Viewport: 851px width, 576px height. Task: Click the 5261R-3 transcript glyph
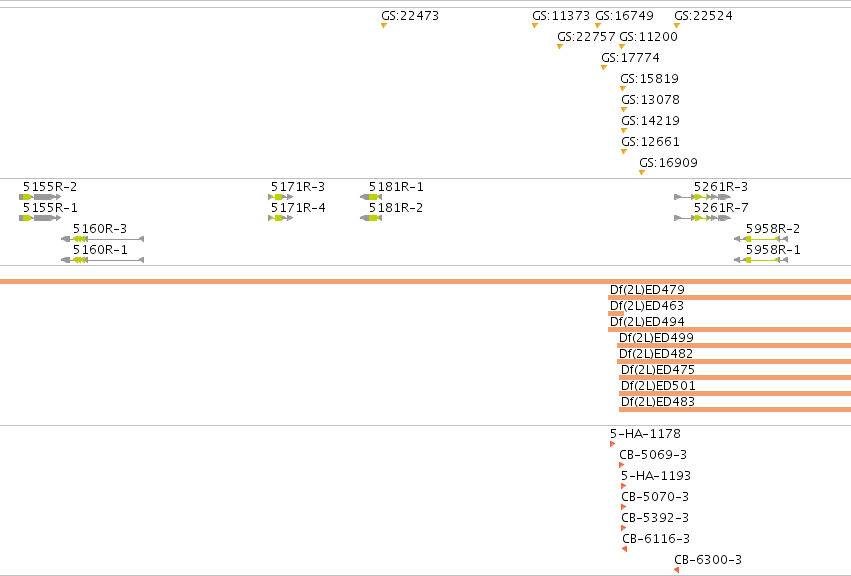click(x=703, y=197)
